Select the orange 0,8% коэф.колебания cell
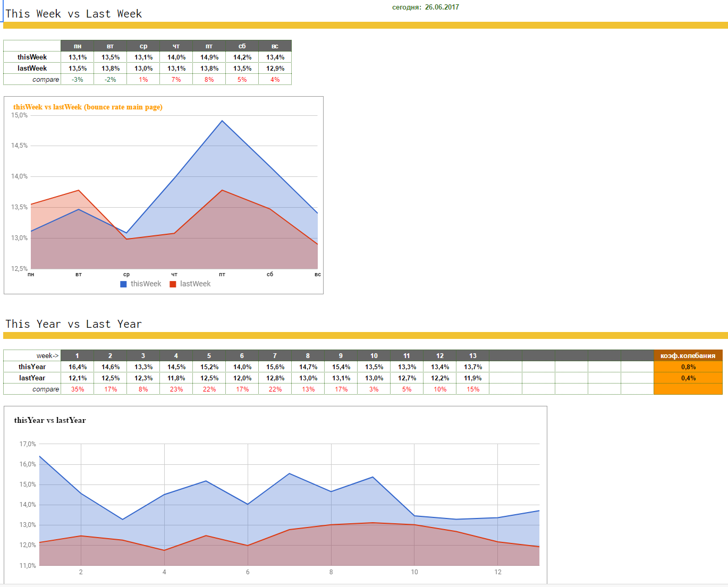728x587 pixels. (688, 367)
